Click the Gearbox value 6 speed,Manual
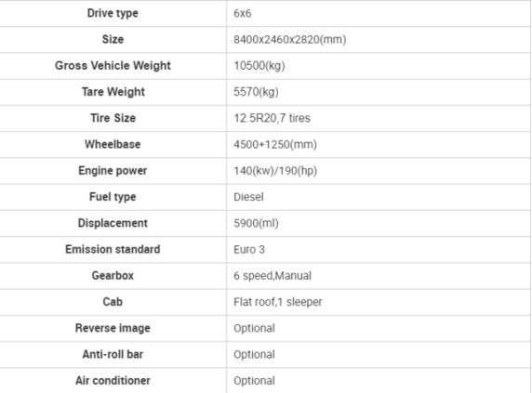Screen dimensions: 532x393 click(273, 276)
